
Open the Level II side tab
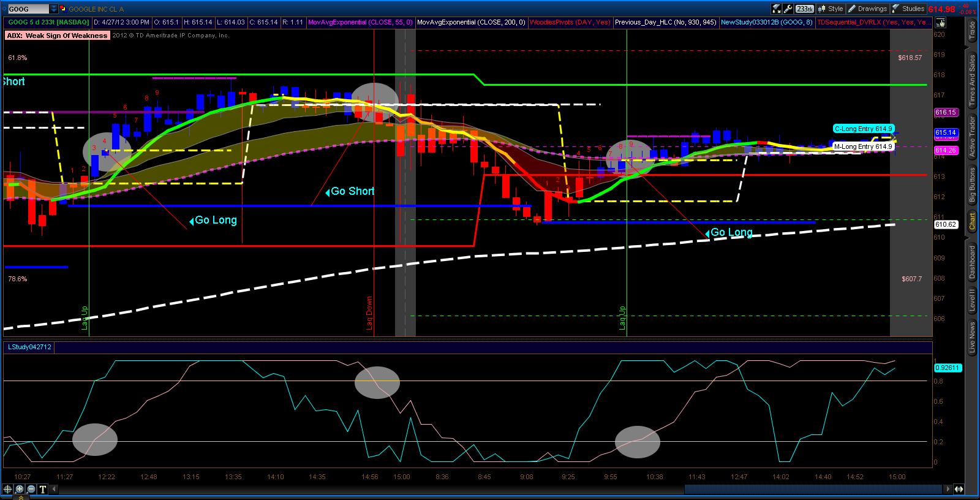[x=972, y=300]
